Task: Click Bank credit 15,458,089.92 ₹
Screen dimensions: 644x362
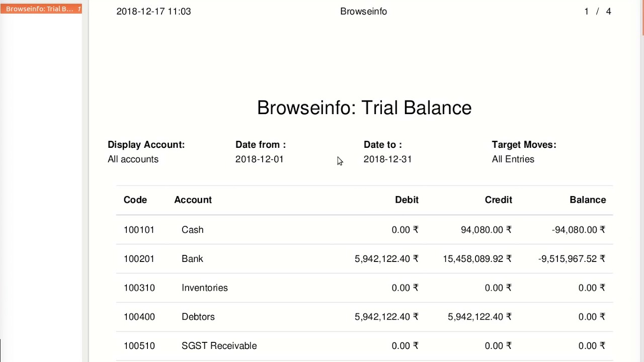Action: pyautogui.click(x=477, y=259)
